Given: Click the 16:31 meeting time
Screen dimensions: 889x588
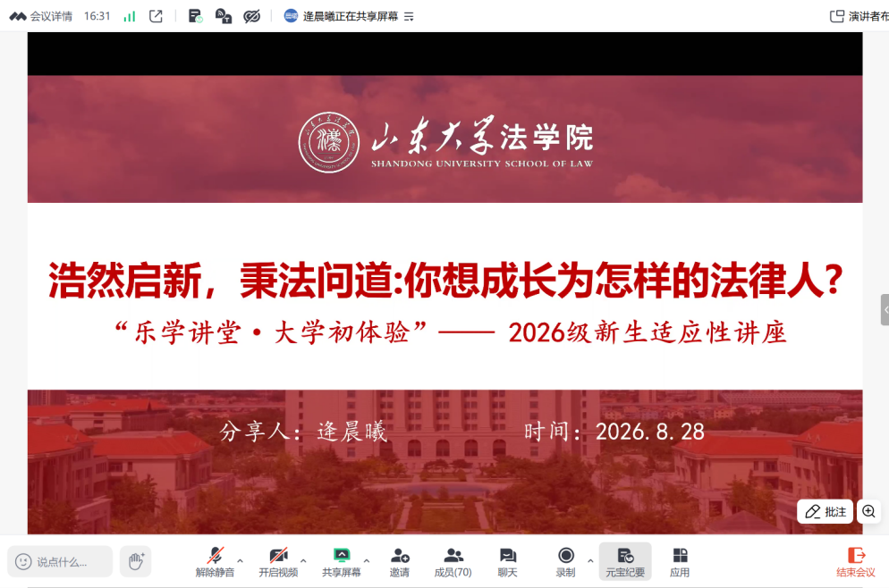Looking at the screenshot, I should point(97,16).
